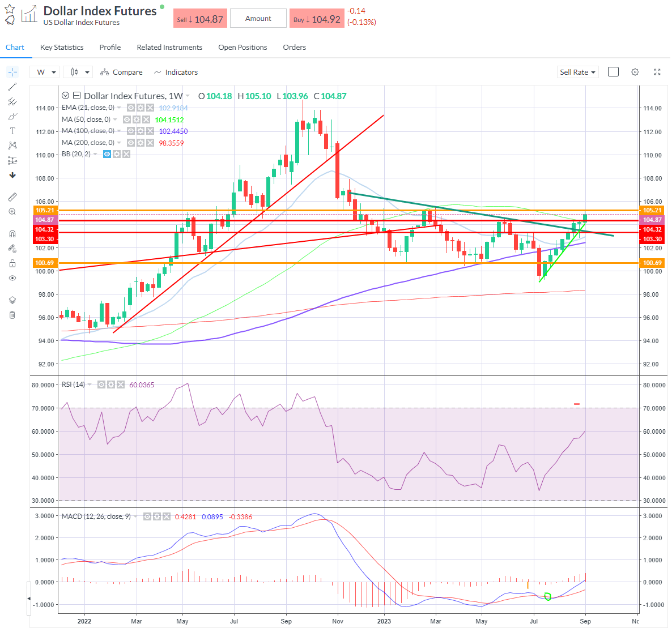
Task: Select the trend line drawing tool
Action: point(12,87)
